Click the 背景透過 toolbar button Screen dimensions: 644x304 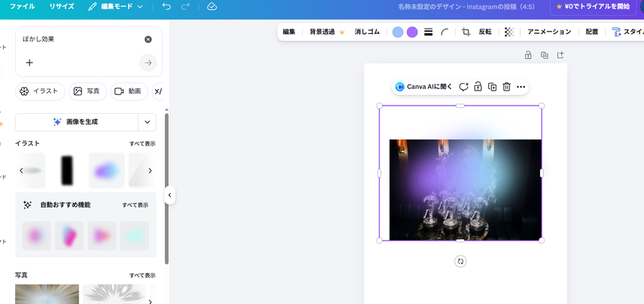(x=327, y=32)
